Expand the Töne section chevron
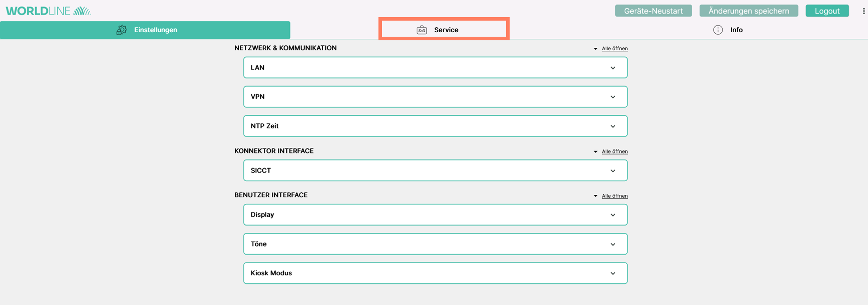Image resolution: width=868 pixels, height=305 pixels. tap(613, 244)
